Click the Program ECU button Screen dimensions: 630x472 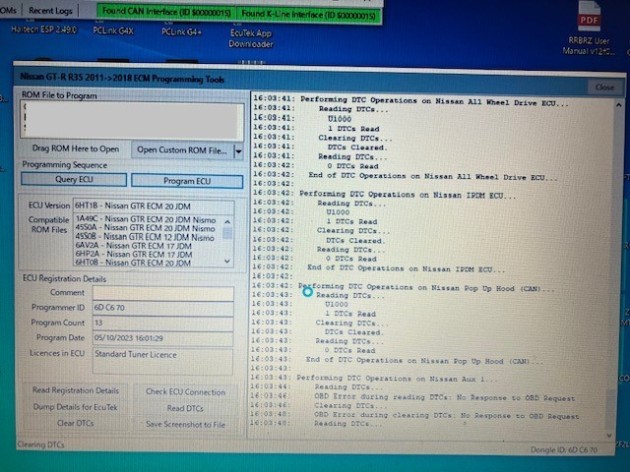pyautogui.click(x=187, y=181)
